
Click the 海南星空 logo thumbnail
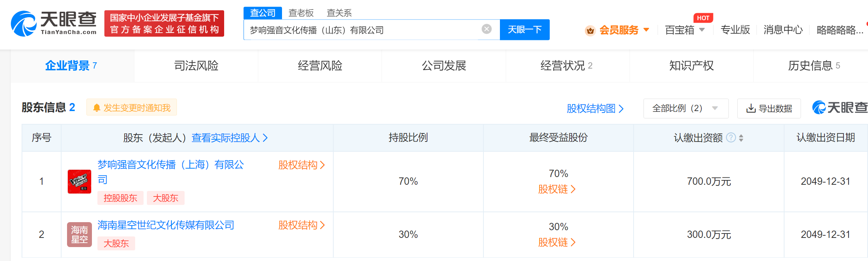tap(79, 235)
